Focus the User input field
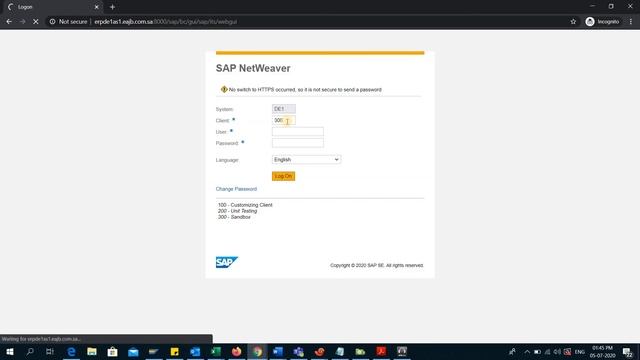This screenshot has width=640, height=360. point(298,131)
